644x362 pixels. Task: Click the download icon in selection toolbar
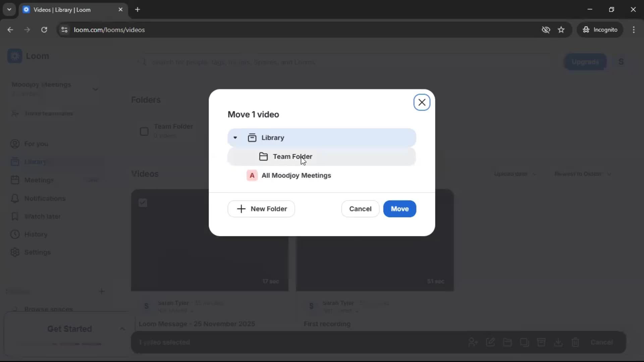point(558,342)
